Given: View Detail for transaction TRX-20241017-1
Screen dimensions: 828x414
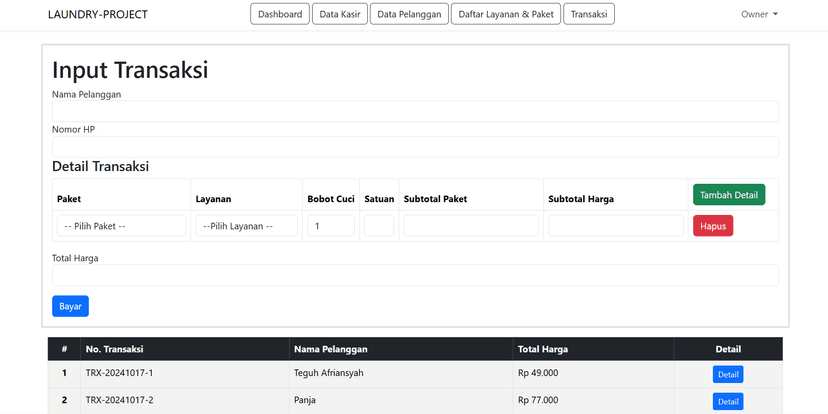Looking at the screenshot, I should pyautogui.click(x=728, y=374).
